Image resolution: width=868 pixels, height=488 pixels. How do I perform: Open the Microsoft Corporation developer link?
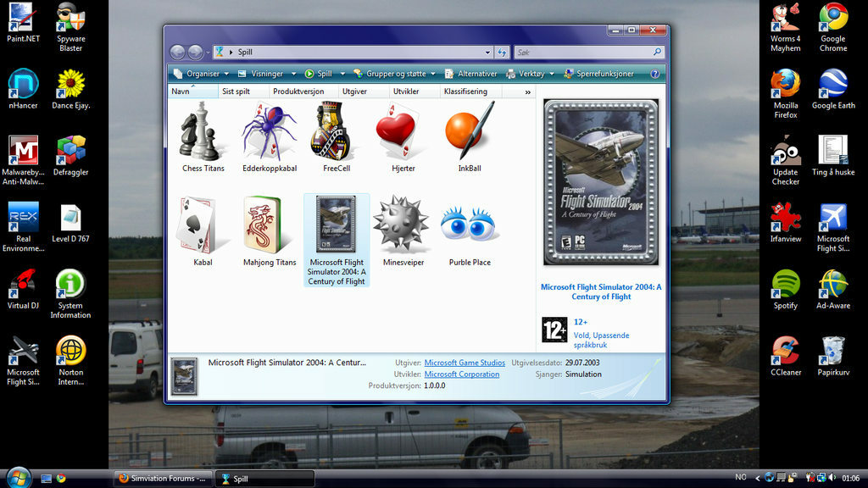[462, 374]
